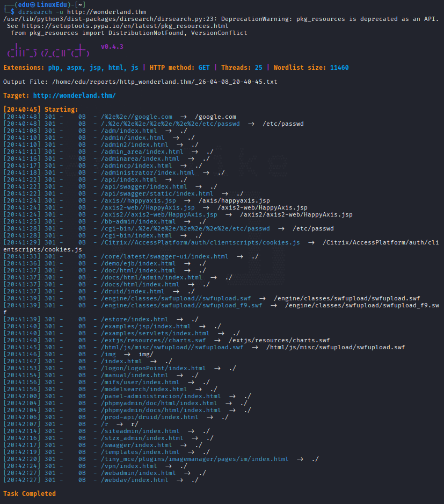
Task: Click the "/manual/index.html" path
Action: (135, 375)
